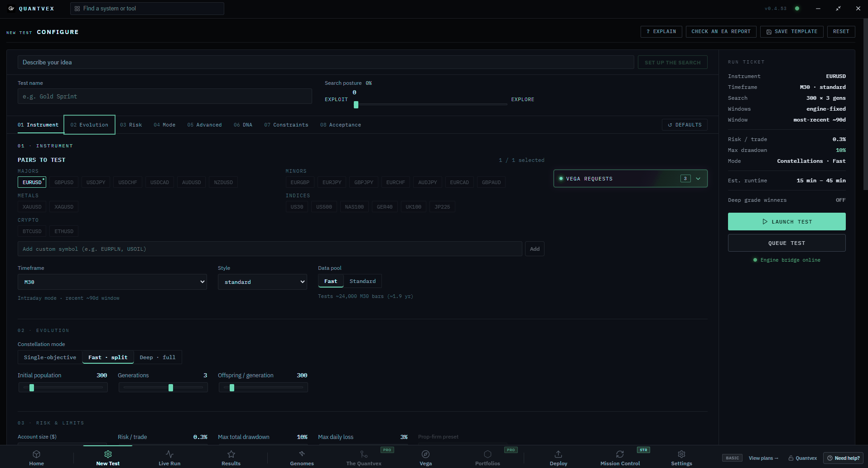This screenshot has height=468, width=868.
Task: Select Standard data pool
Action: coord(362,281)
